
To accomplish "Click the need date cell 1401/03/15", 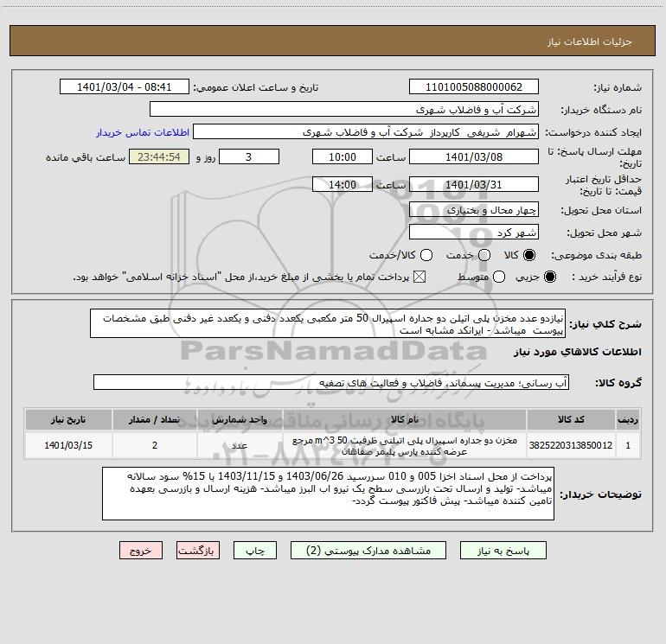I will 68,445.
